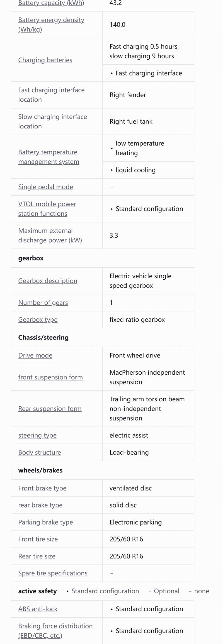Select the Gearbox type link
The image size is (223, 644).
click(38, 319)
